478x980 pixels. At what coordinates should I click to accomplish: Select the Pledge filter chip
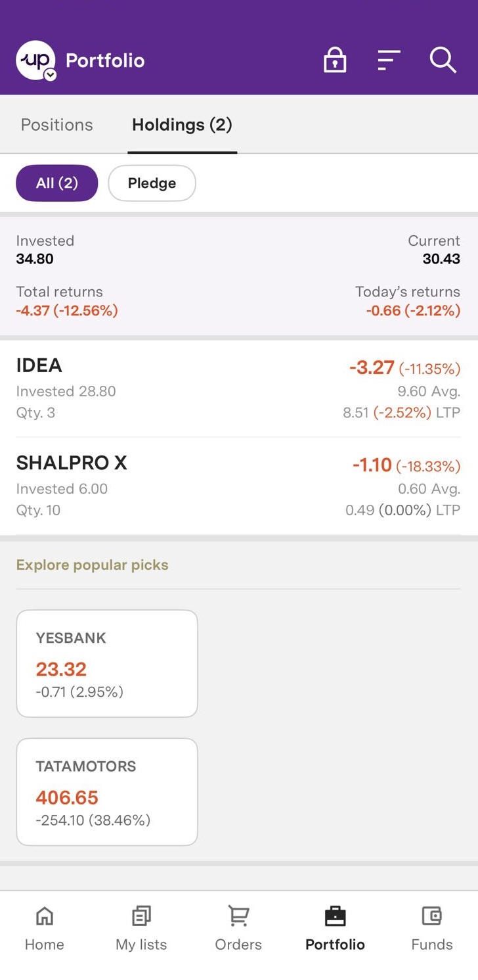point(152,183)
